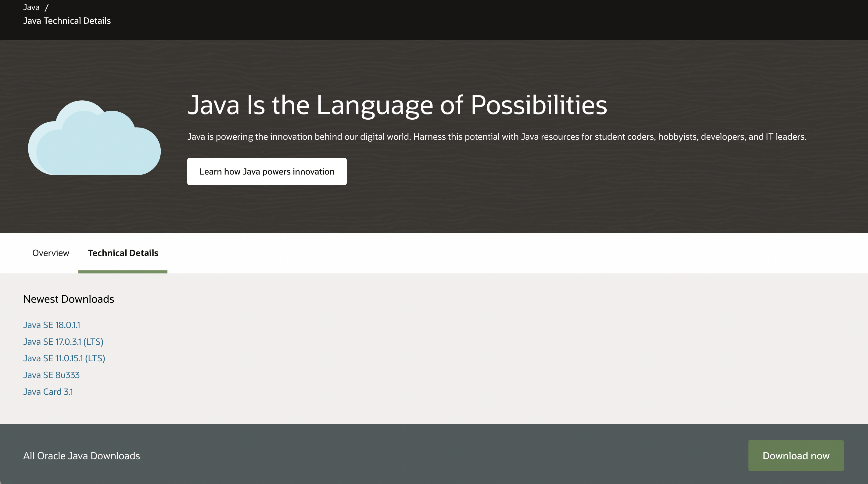868x484 pixels.
Task: Open the Java SE 17.0.3.1 (LTS) link
Action: 63,342
